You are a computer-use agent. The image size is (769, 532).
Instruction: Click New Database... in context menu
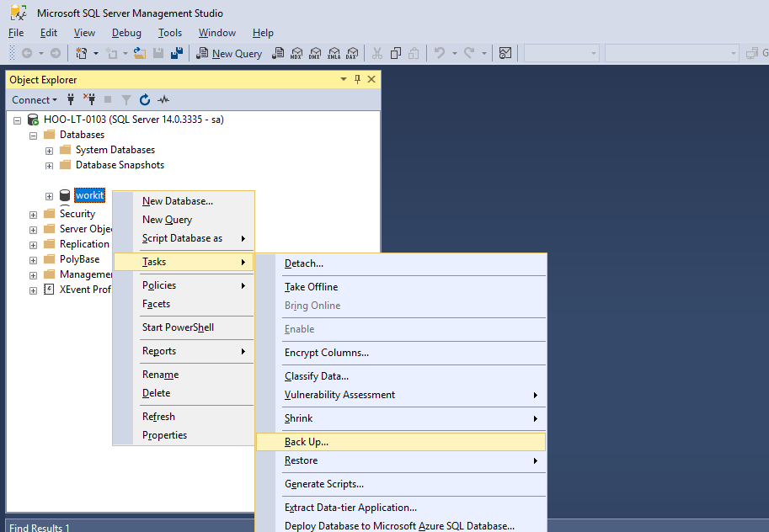184,201
